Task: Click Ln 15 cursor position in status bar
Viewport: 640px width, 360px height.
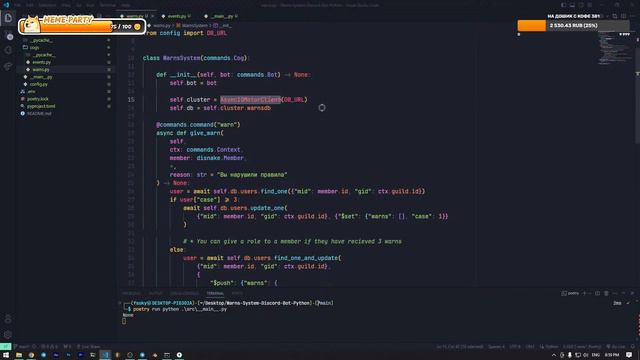Action: 460,347
